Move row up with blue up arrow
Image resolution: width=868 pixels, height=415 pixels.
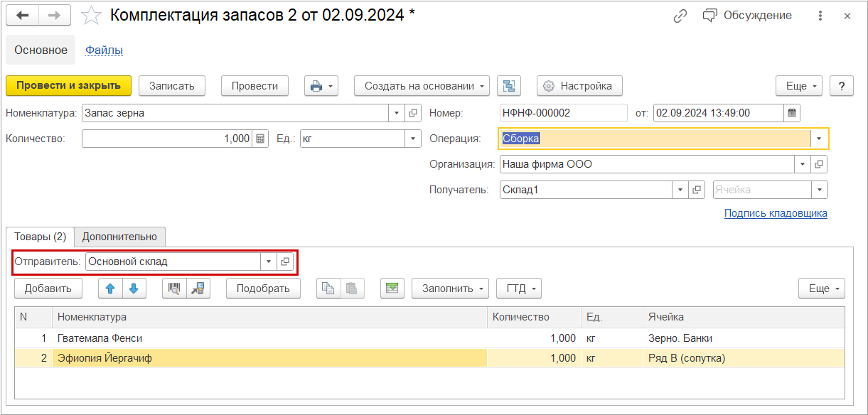point(109,289)
